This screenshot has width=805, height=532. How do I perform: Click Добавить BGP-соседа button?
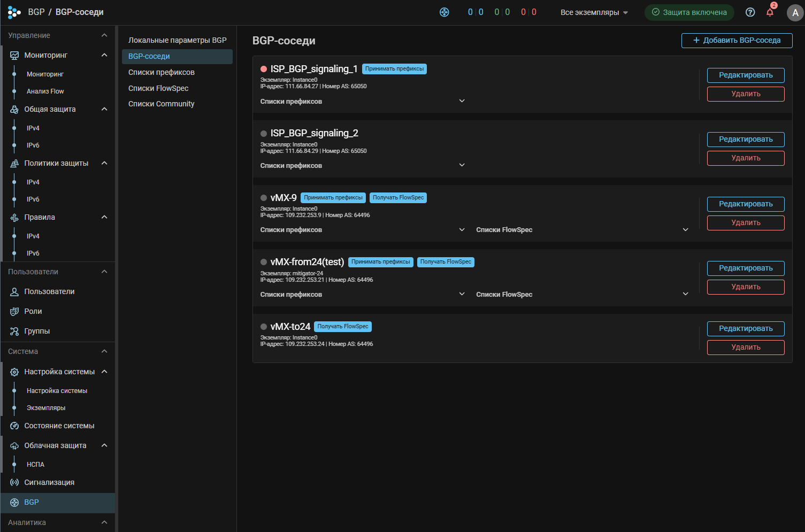coord(737,40)
